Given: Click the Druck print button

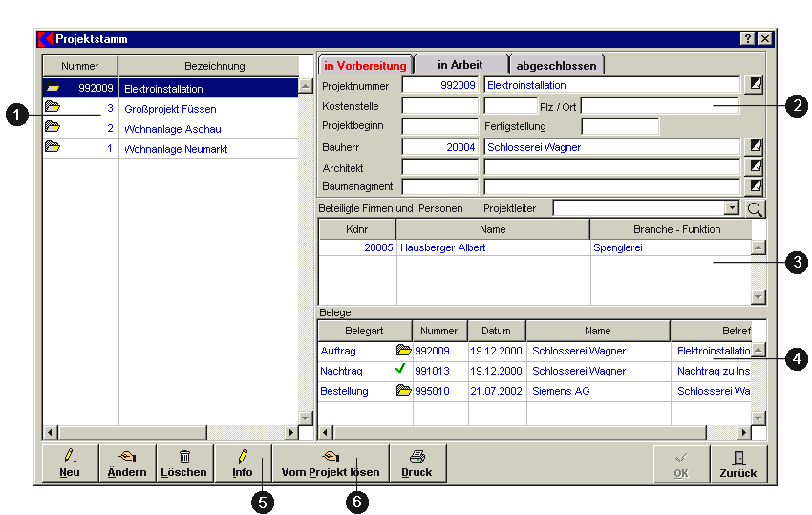Looking at the screenshot, I should pyautogui.click(x=417, y=464).
